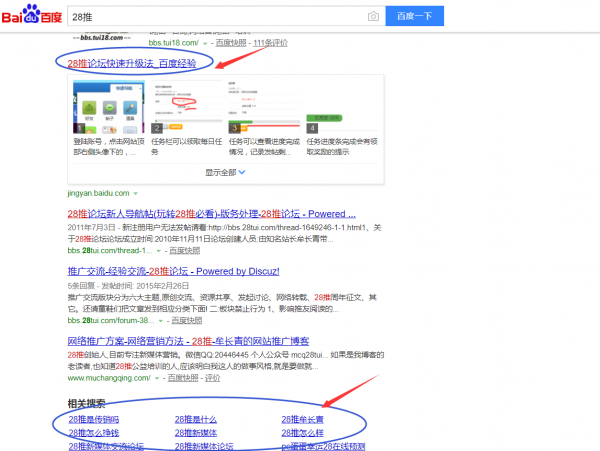
Task: Open the jingyan.baidu.com dropdown arrow
Action: coord(135,194)
